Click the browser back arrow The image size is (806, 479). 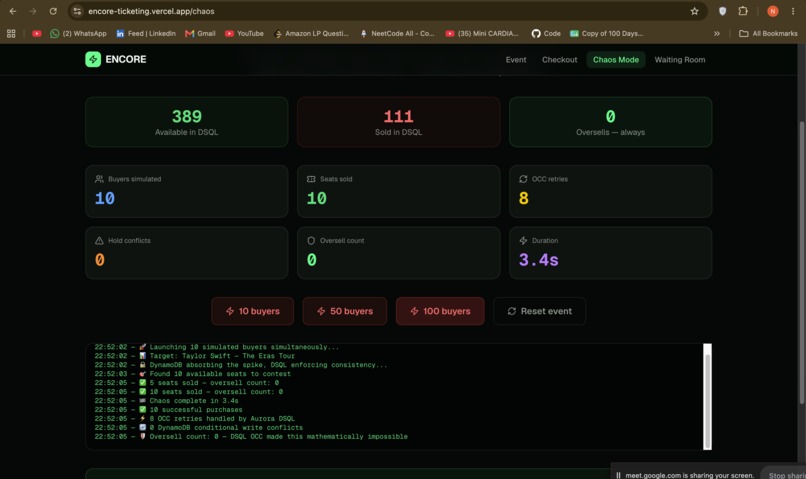(13, 11)
